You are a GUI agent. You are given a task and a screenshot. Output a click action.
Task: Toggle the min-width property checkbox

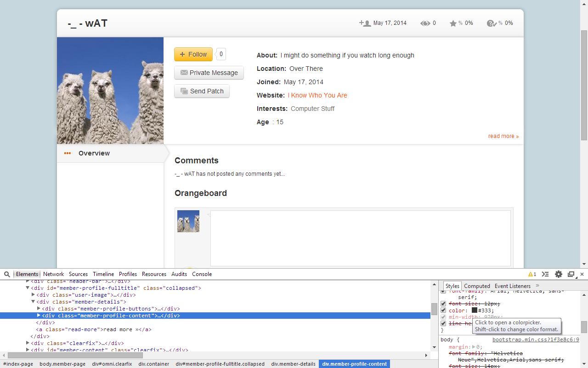click(x=443, y=317)
